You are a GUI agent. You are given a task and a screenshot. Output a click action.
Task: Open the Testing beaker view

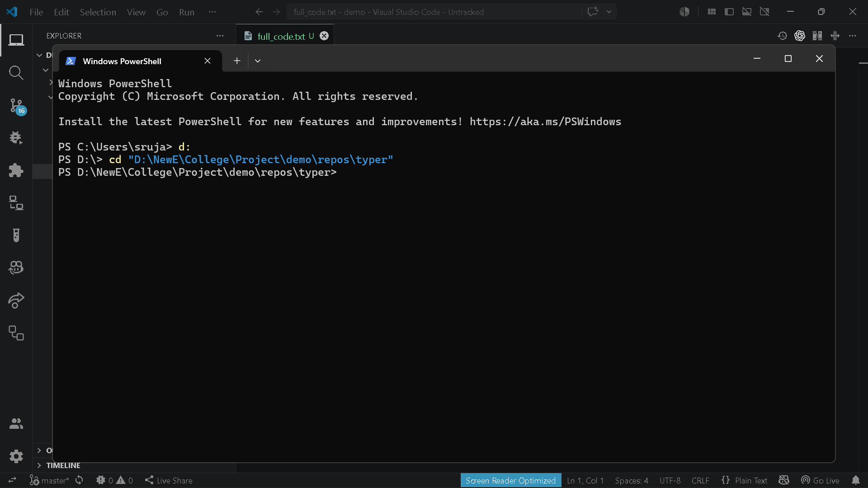click(x=16, y=235)
